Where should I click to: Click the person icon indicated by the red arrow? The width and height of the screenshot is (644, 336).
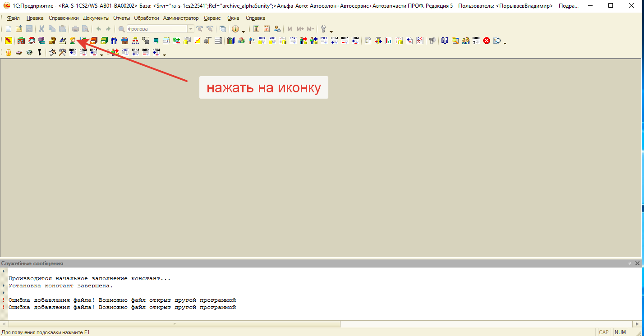[x=73, y=41]
